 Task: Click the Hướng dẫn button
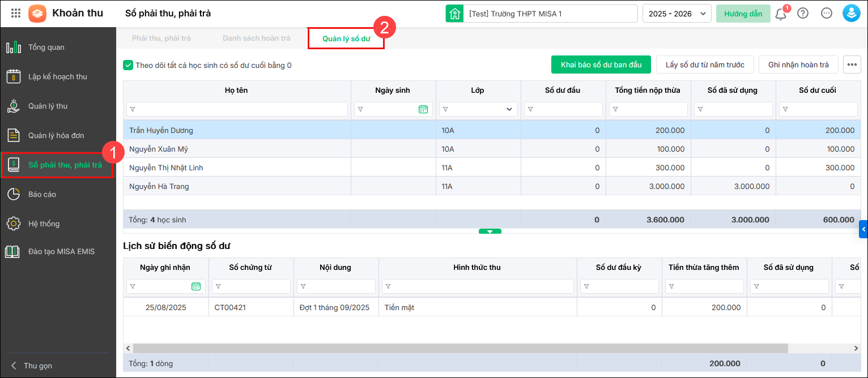(x=743, y=14)
